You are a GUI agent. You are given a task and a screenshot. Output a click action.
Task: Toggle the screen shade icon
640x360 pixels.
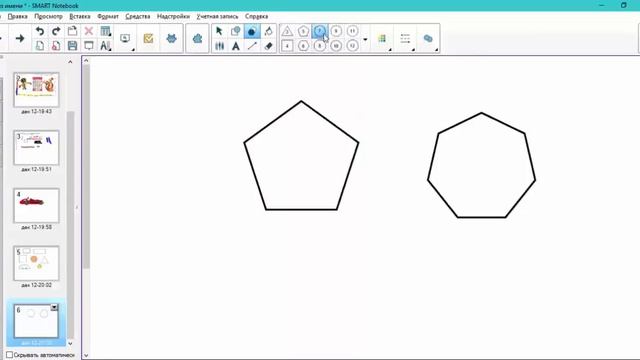(x=89, y=46)
